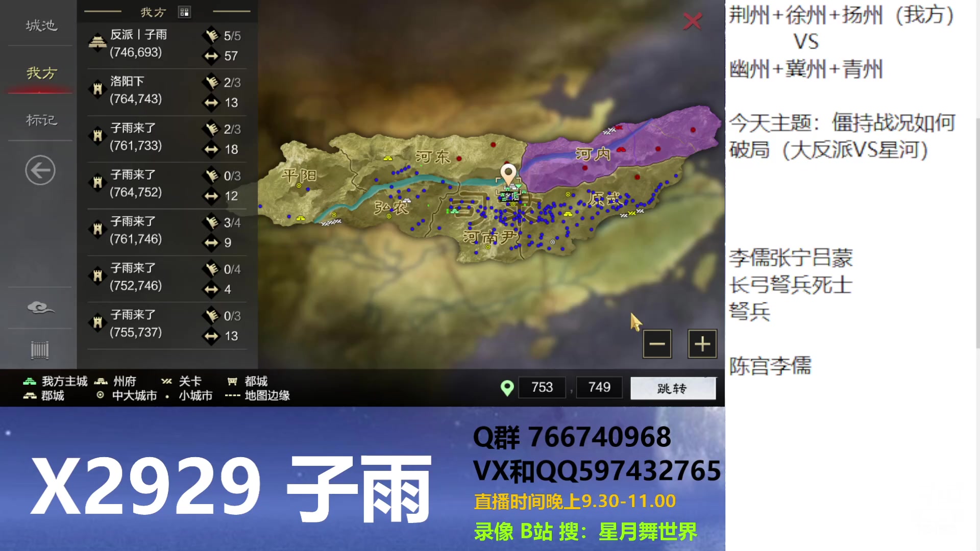Click the 关卡 legend icon

pyautogui.click(x=167, y=381)
